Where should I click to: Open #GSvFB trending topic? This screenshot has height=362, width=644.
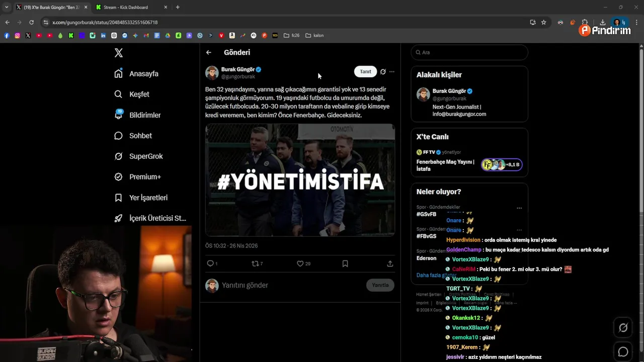(x=427, y=214)
